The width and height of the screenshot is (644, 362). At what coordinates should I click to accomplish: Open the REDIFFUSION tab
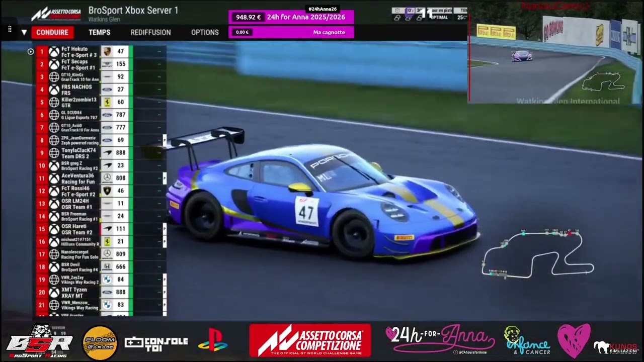(x=151, y=32)
